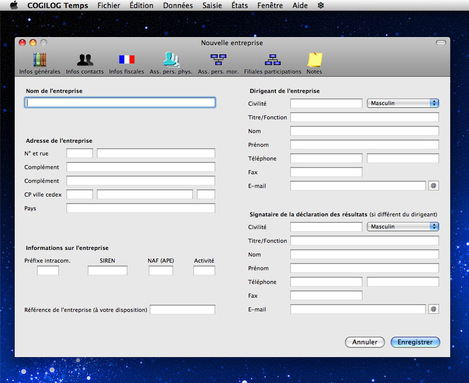Select Ass. pers. phys. toolbar icon
The image size is (469, 383).
(171, 63)
